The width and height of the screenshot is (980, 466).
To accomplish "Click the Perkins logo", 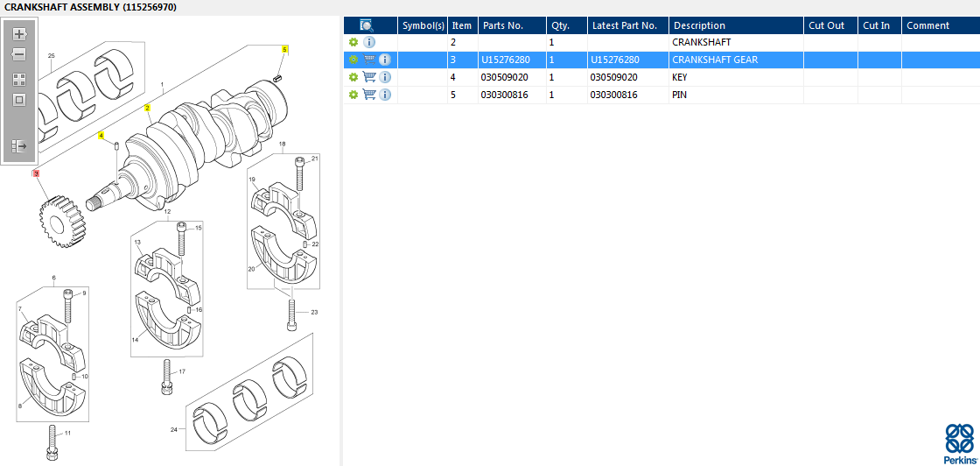I will click(x=959, y=443).
